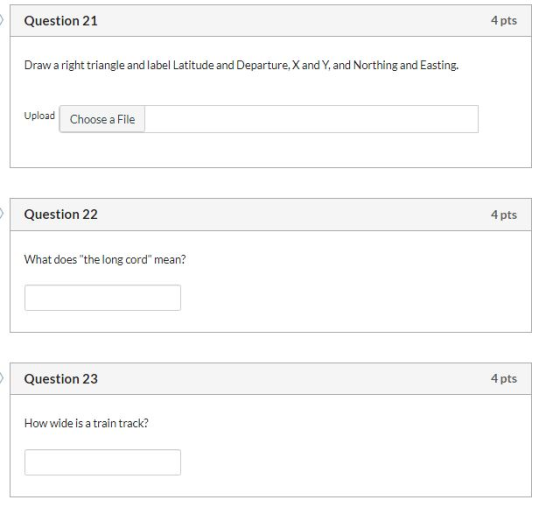This screenshot has width=560, height=514.
Task: Focus the answer box under the train track question
Action: (102, 462)
